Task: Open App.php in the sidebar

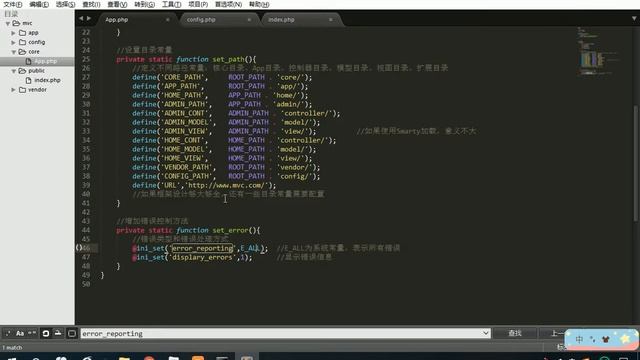Action: (x=45, y=61)
